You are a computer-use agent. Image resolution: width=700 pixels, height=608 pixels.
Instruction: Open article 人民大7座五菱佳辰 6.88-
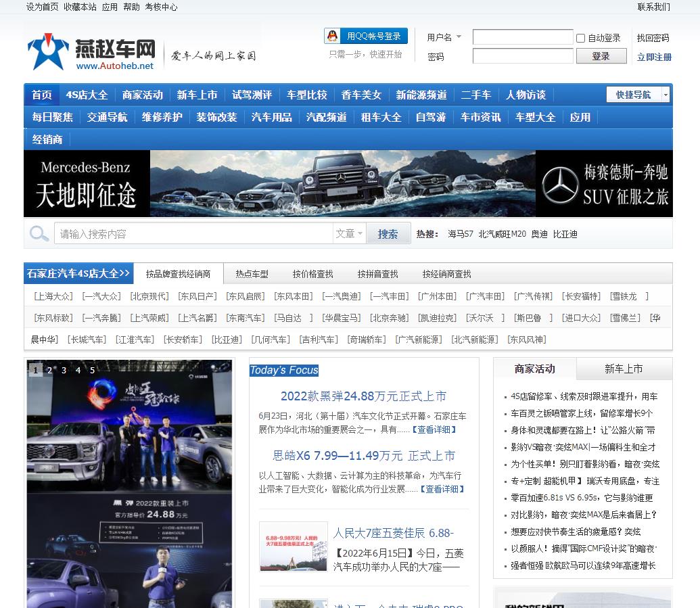[394, 533]
